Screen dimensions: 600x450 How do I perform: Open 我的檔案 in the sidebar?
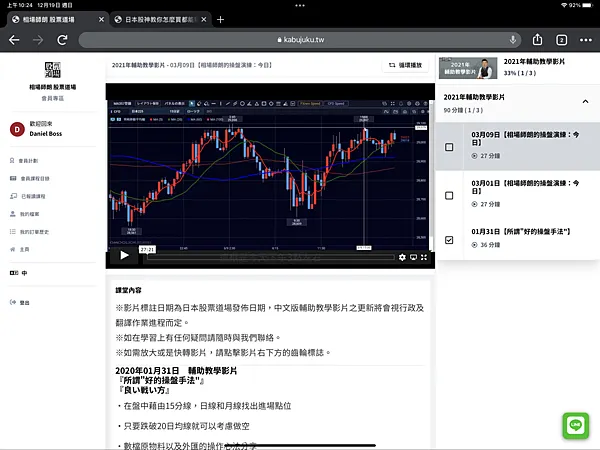(24, 214)
